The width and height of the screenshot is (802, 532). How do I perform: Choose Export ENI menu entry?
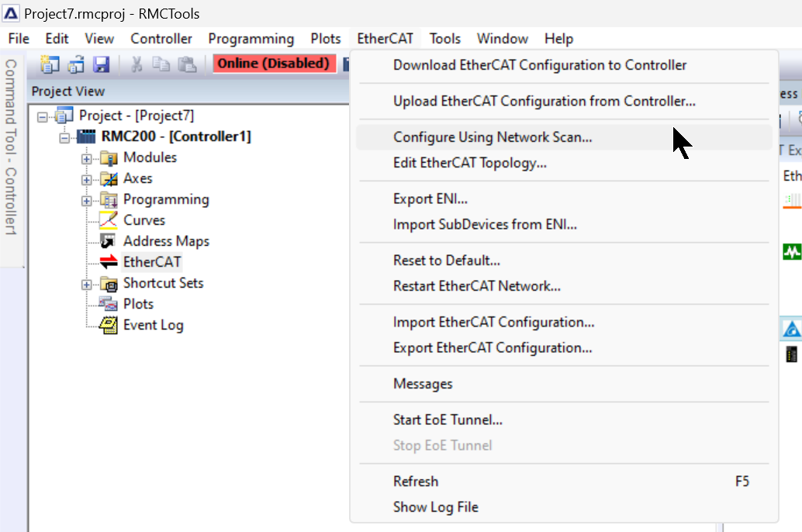pyautogui.click(x=564, y=199)
